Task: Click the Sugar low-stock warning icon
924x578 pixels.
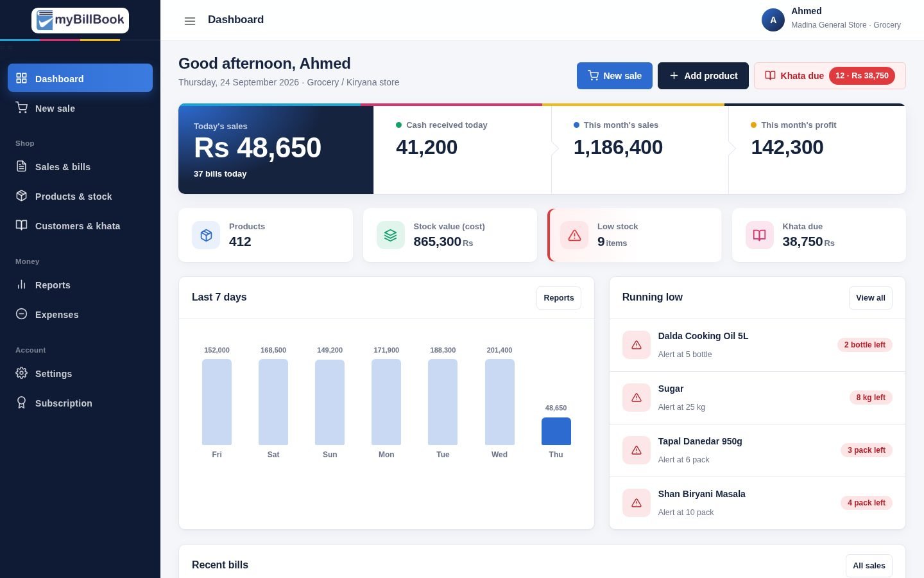Action: tap(637, 398)
